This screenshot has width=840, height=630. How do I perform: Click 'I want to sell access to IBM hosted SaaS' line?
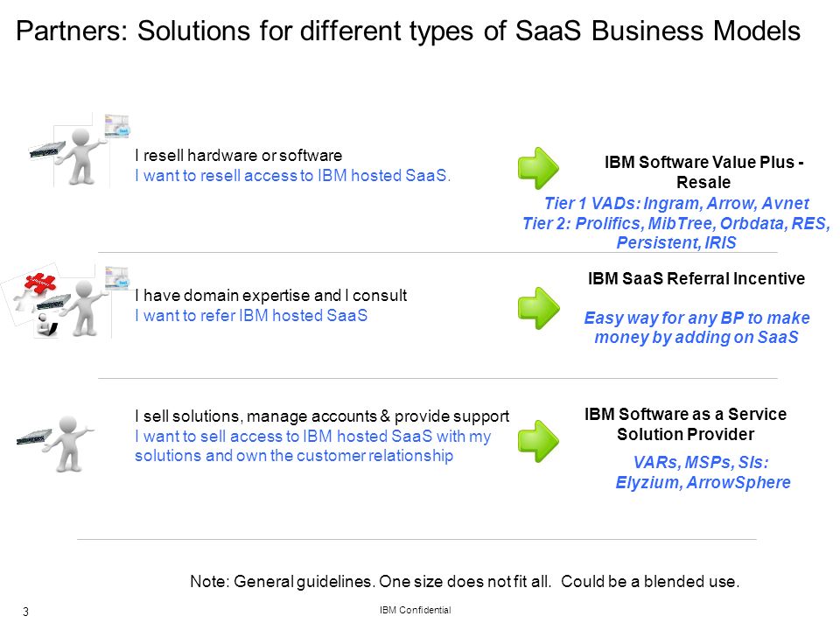point(313,436)
